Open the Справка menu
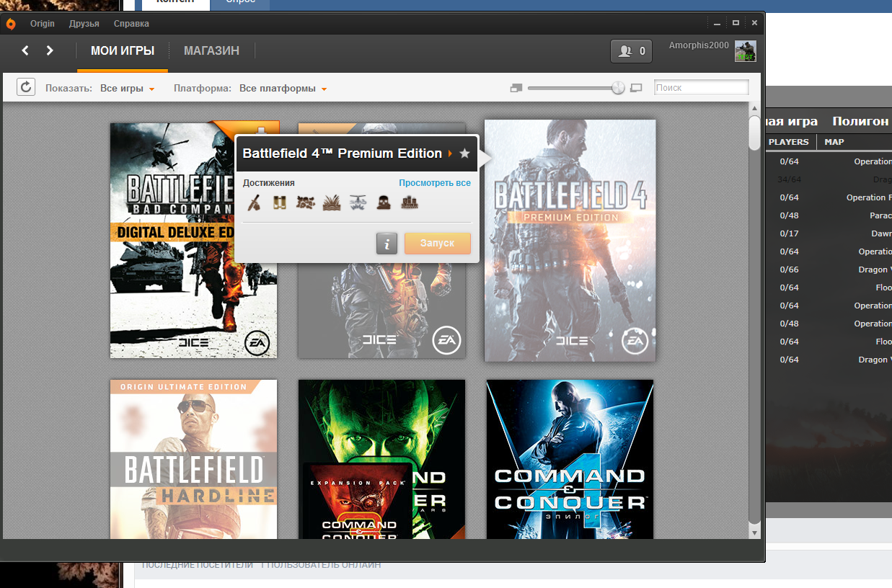892x588 pixels. pos(131,24)
